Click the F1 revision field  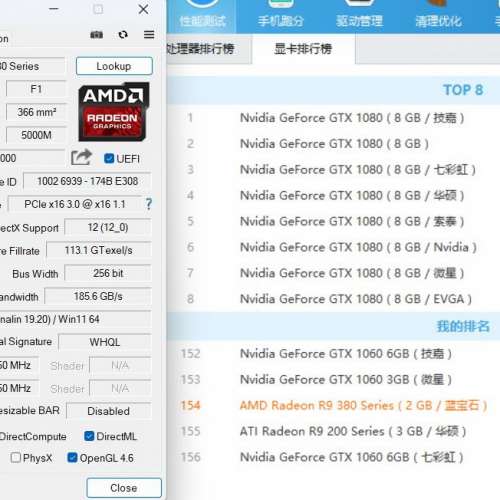[x=36, y=89]
